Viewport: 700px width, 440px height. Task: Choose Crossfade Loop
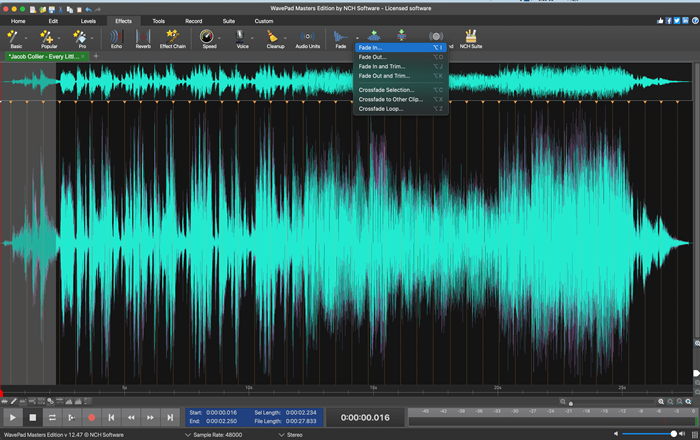pyautogui.click(x=401, y=109)
